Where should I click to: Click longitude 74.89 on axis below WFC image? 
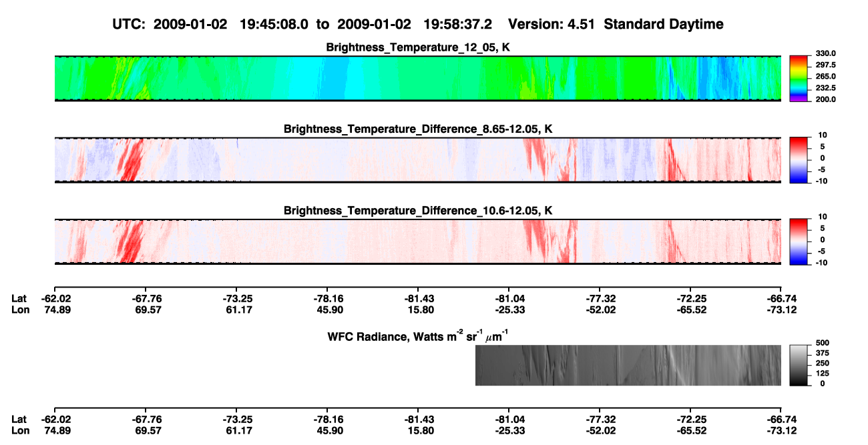pos(56,430)
